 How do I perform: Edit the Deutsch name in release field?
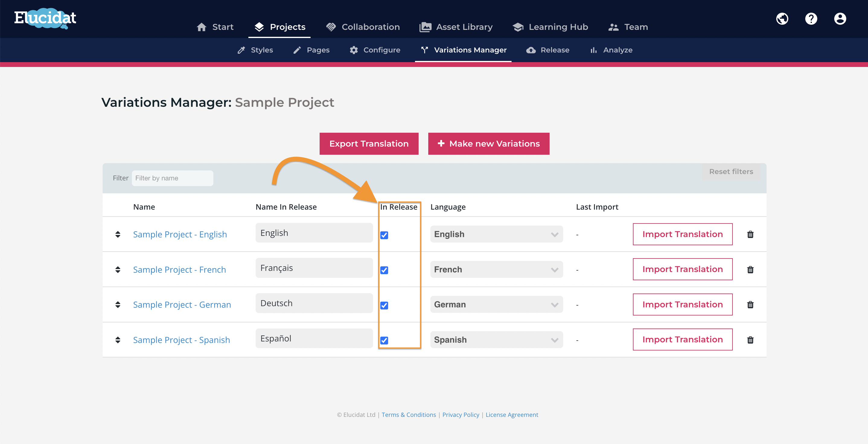(314, 303)
